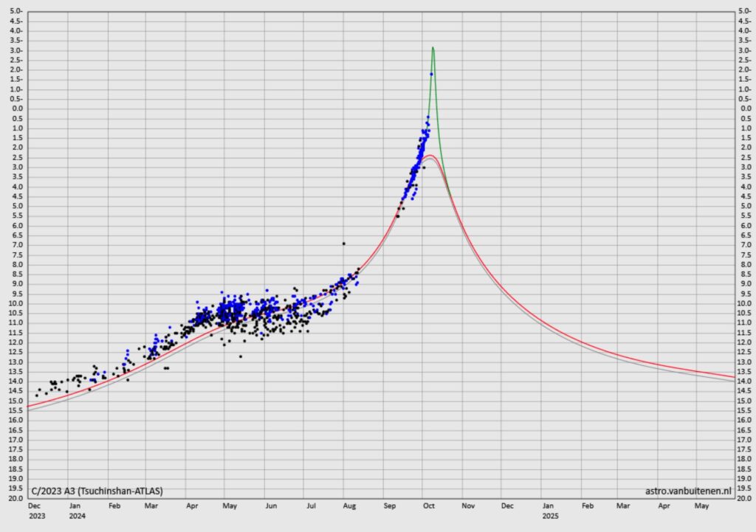Click the green curve peak near 3.0

pos(433,48)
